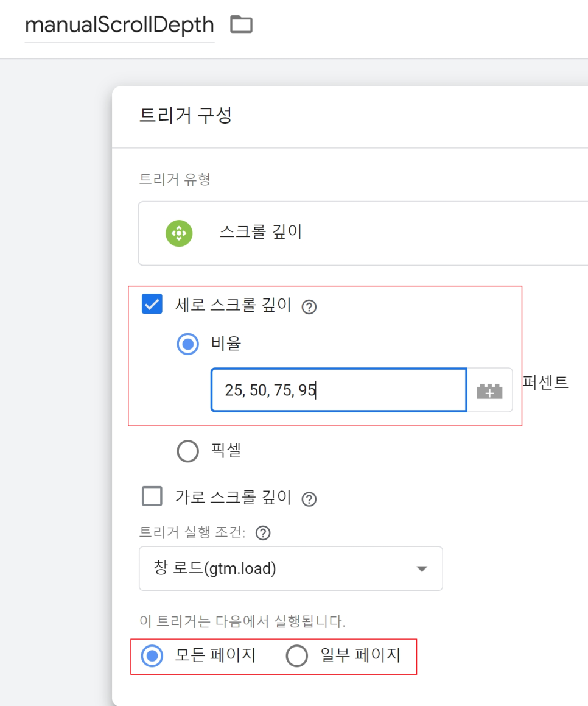Select the 비율 radio button
Screen dimensions: 588x706
coord(187,343)
